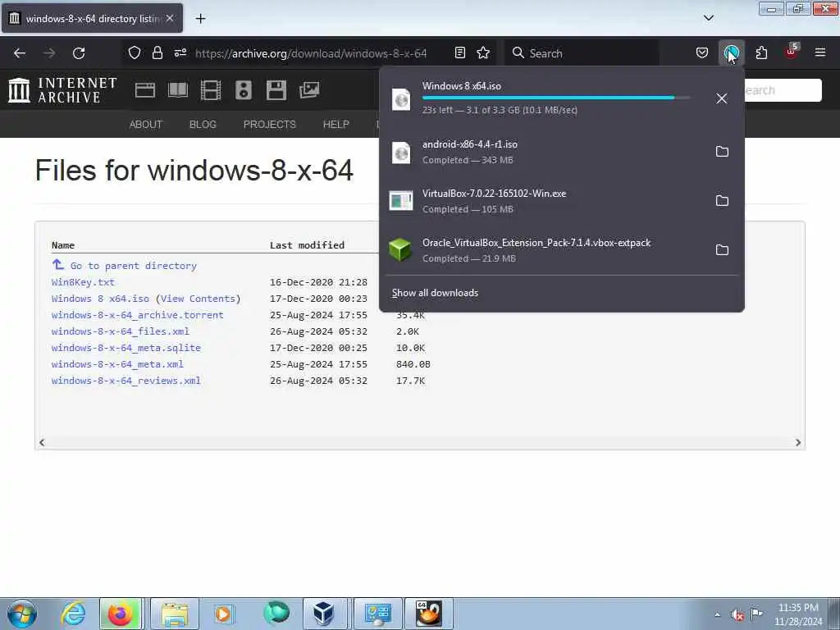Open the ABOUT menu item
The width and height of the screenshot is (840, 630).
[146, 125]
